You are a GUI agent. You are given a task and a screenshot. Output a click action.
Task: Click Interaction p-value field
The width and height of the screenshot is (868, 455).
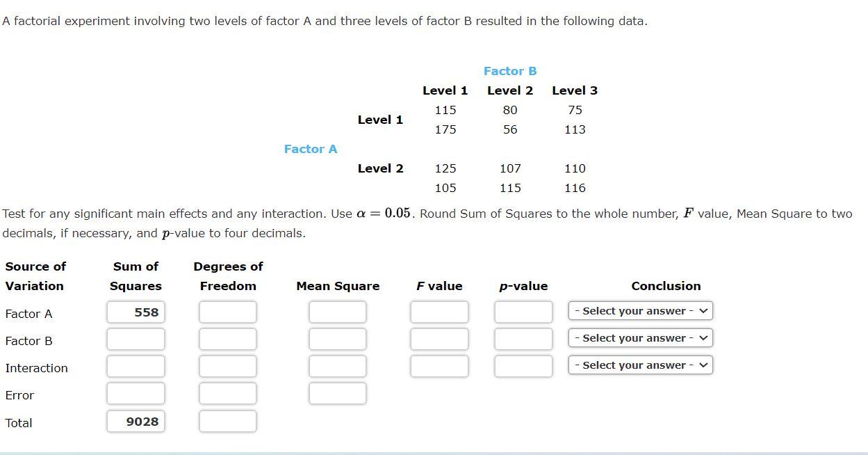pyautogui.click(x=523, y=366)
